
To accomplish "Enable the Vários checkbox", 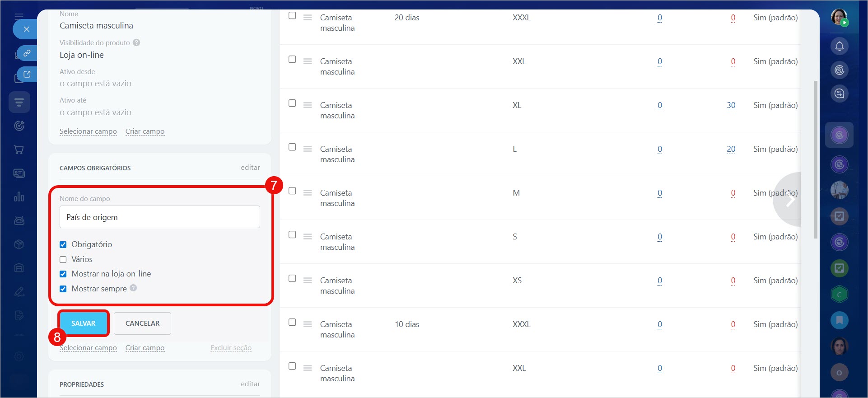I will (63, 259).
